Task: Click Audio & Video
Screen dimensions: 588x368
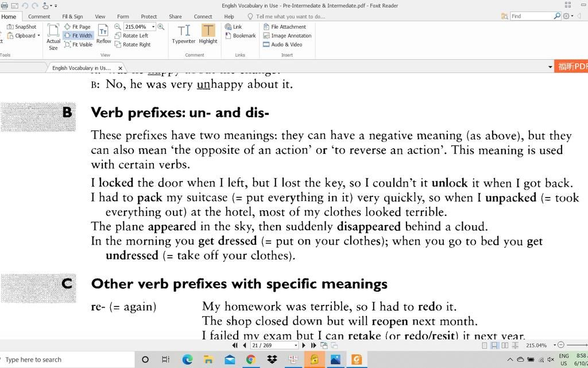Action: (x=283, y=45)
